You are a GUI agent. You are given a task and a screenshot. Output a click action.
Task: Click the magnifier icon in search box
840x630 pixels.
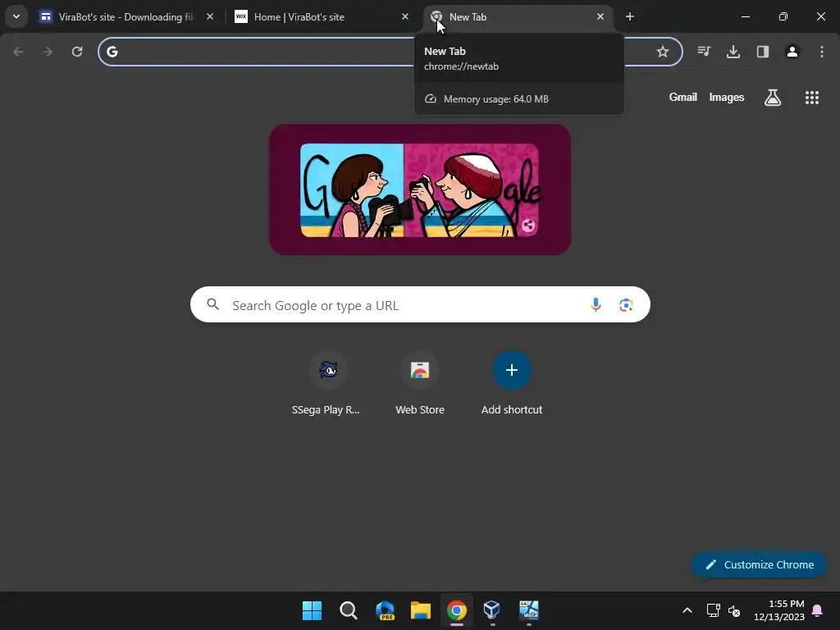(x=212, y=304)
